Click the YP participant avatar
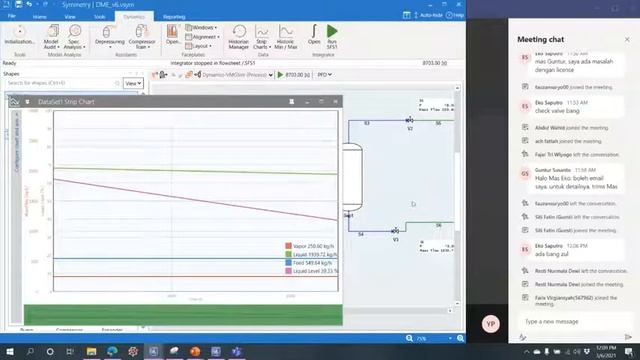 coord(491,324)
